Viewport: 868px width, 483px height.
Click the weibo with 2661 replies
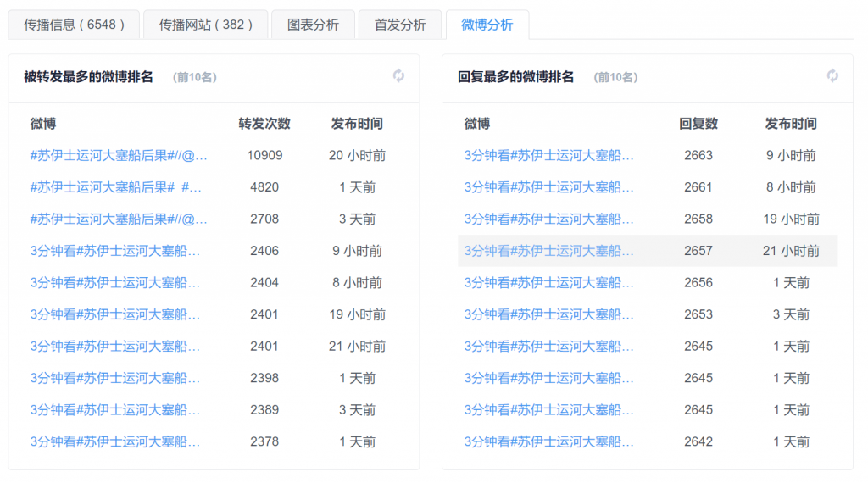(549, 187)
